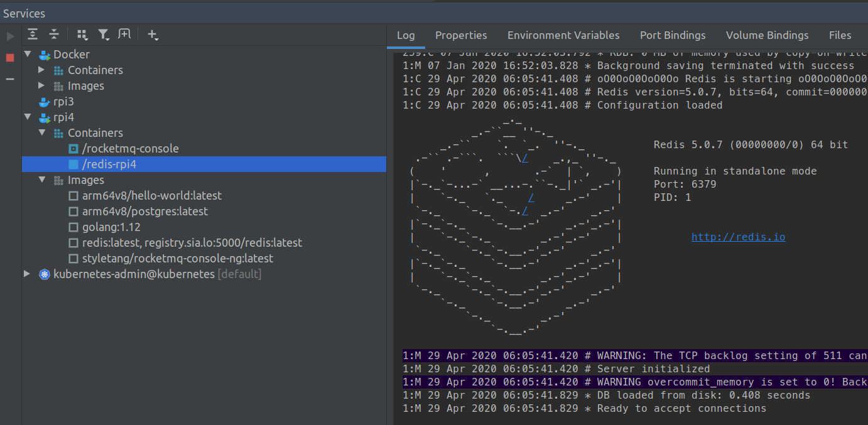Switch to the Environment Variables tab
868x425 pixels.
tap(563, 35)
